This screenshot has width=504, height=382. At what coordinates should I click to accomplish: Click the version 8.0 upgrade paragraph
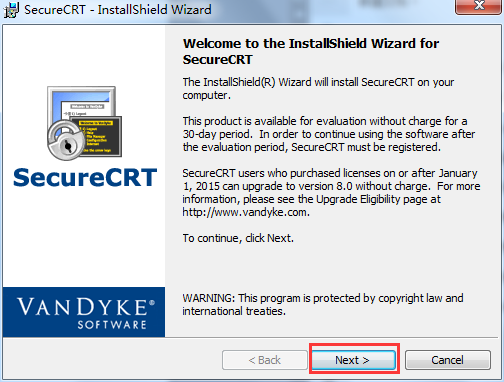(x=331, y=193)
